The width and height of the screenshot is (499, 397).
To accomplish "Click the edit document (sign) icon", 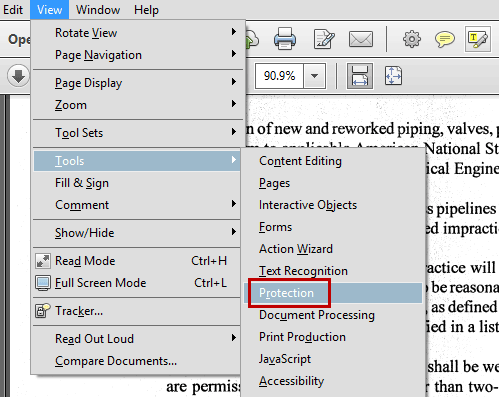I will [x=324, y=39].
